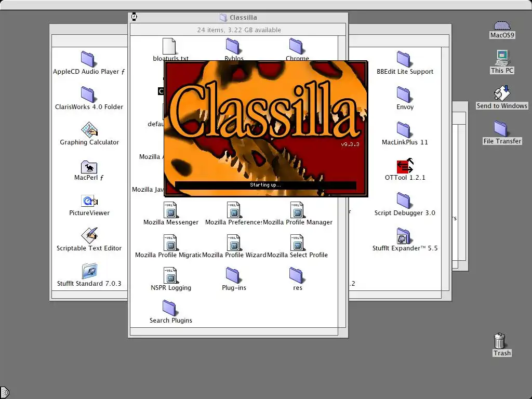Click the 24 items, 3.22 GB available header
The width and height of the screenshot is (532, 399).
click(239, 30)
